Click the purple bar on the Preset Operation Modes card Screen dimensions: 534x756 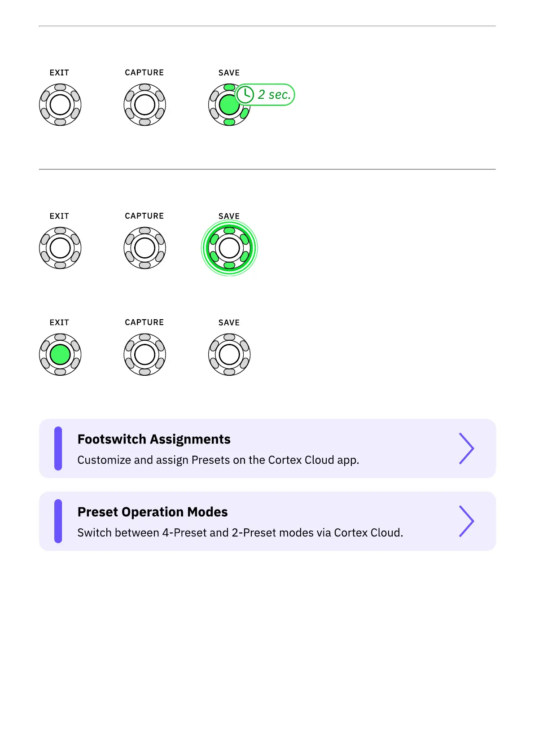(x=58, y=521)
